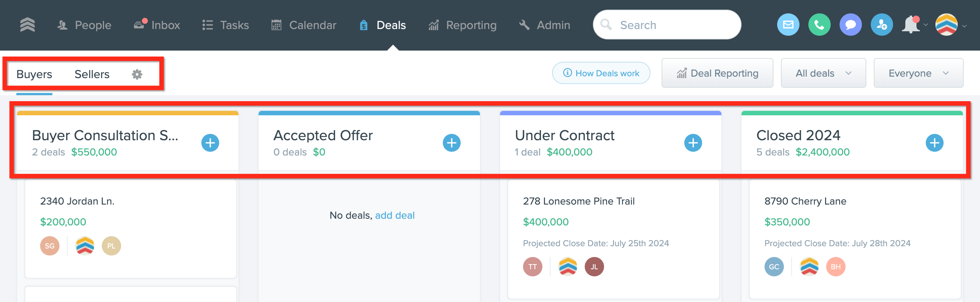Screen dimensions: 980x302
Task: Open the Everyone filter dropdown
Action: pyautogui.click(x=918, y=73)
